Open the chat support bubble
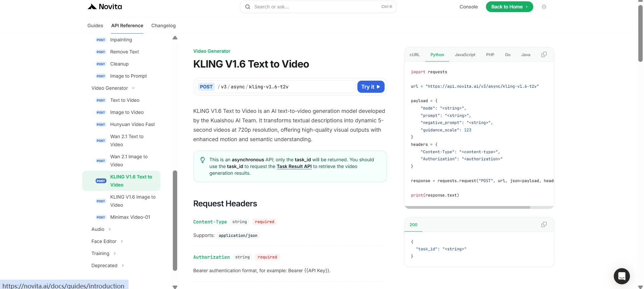 coord(622,276)
